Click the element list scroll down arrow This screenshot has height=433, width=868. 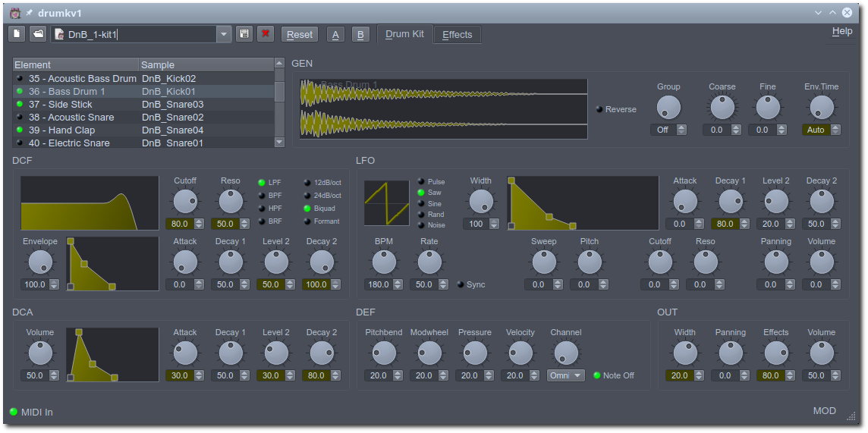coord(279,143)
